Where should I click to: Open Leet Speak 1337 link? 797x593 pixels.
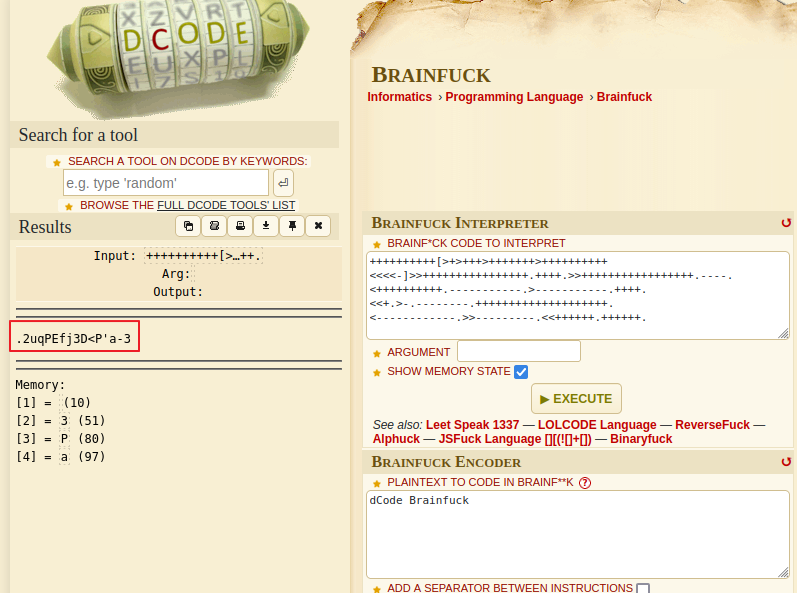coord(473,425)
